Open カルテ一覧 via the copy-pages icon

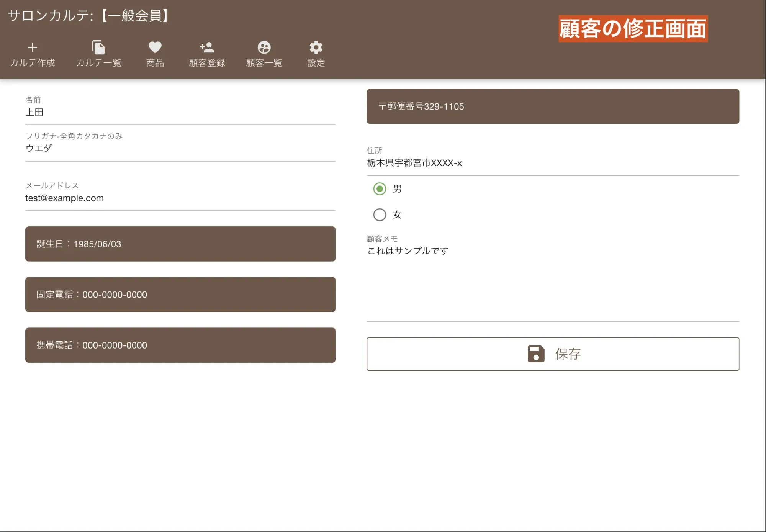[x=98, y=47]
